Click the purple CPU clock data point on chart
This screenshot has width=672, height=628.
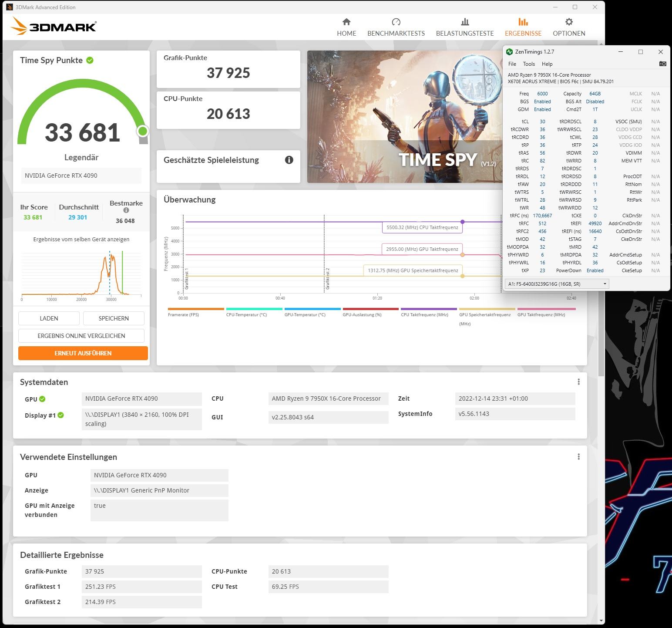coord(463,222)
